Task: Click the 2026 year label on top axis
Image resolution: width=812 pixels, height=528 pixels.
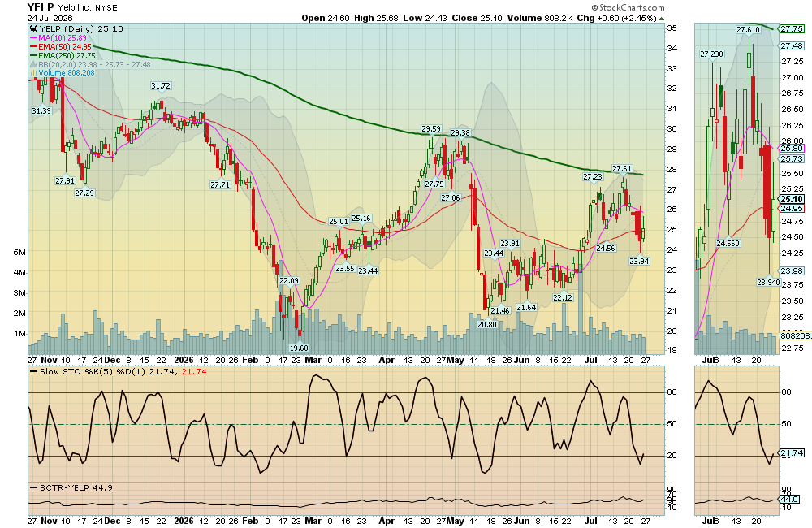Action: point(184,360)
